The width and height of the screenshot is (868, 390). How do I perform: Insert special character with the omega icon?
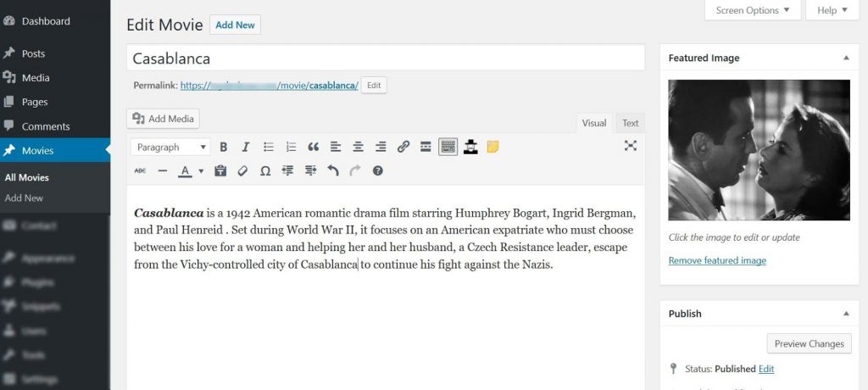pyautogui.click(x=265, y=170)
